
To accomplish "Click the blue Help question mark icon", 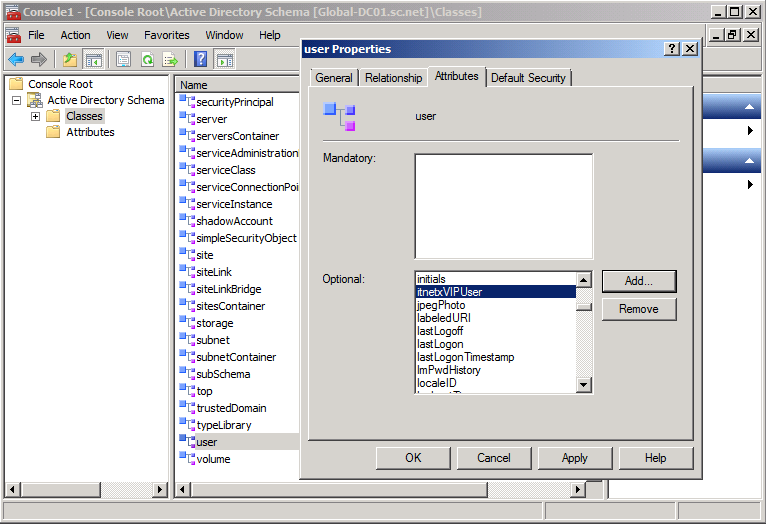I will [201, 59].
